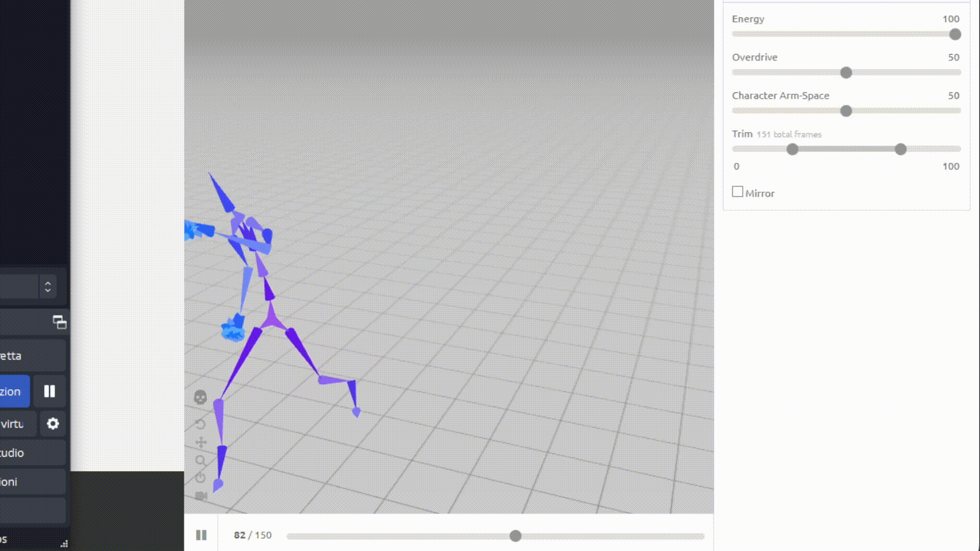Click the Character Arm-Space slider handle
The image size is (980, 551).
coord(846,111)
